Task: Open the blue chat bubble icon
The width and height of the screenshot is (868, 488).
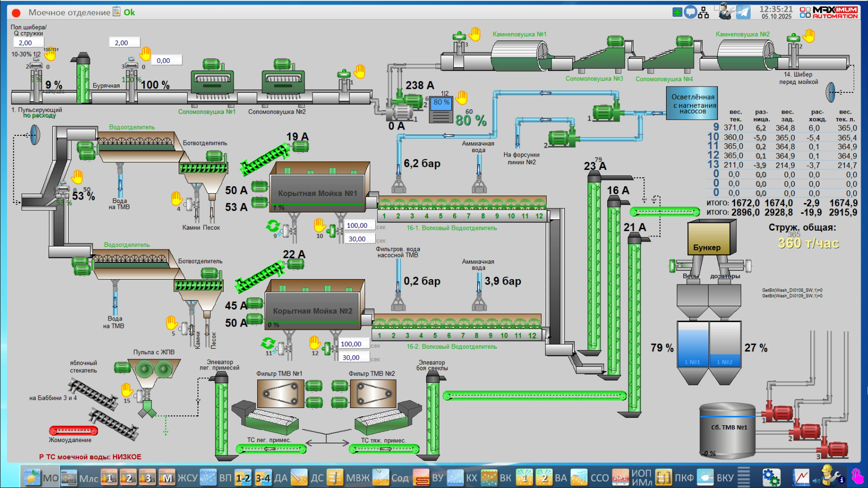Action: (690, 12)
